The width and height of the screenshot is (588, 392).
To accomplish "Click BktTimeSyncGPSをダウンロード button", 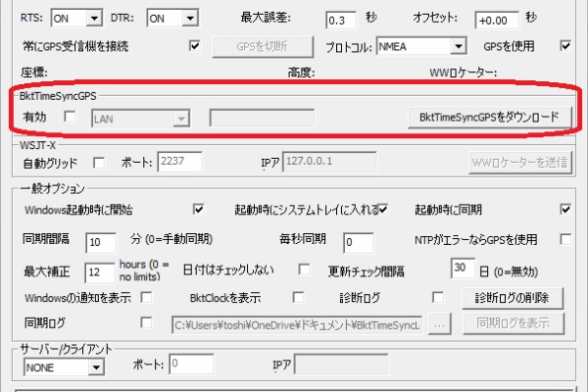I will coord(488,118).
